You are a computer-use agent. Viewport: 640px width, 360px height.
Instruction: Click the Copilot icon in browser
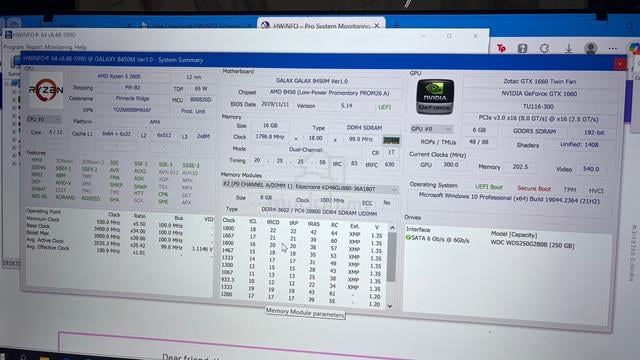634,48
